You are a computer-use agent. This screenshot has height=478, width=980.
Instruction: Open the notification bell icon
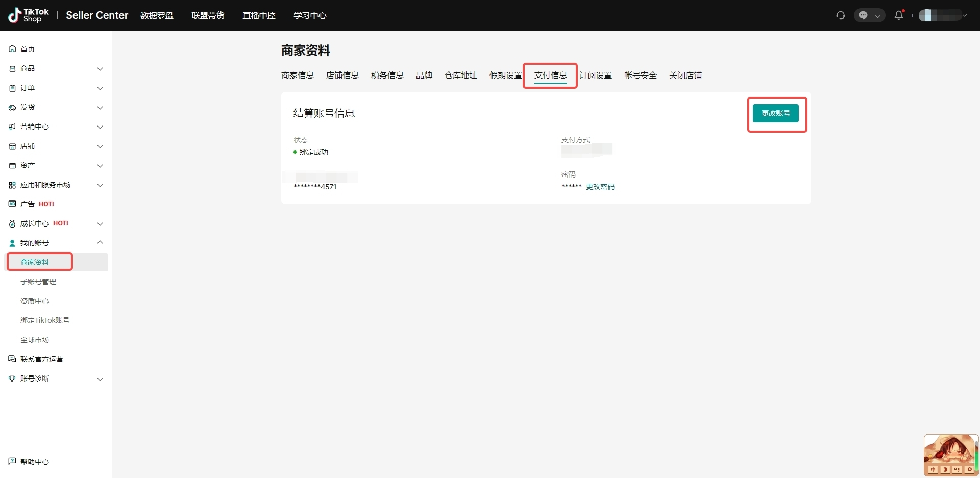[899, 15]
